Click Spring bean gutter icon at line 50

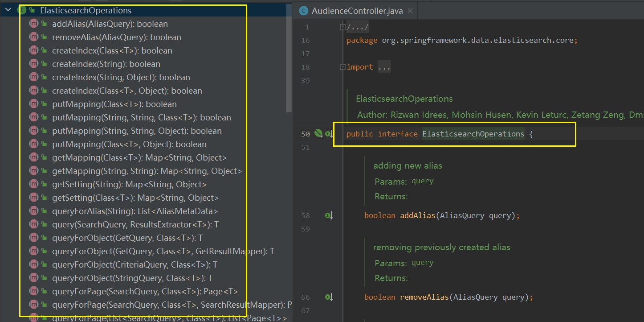click(318, 133)
